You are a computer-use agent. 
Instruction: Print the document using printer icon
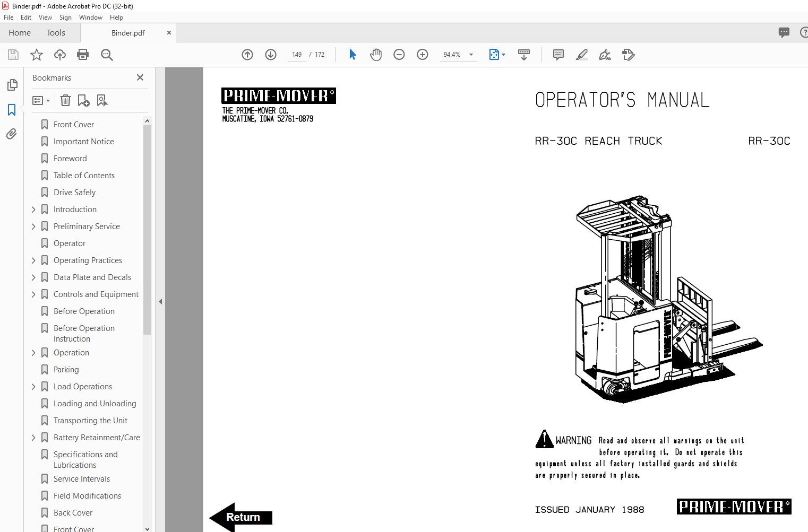pyautogui.click(x=83, y=55)
